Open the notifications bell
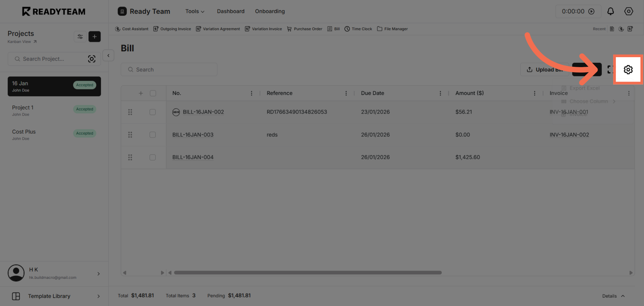The width and height of the screenshot is (644, 306). click(610, 11)
